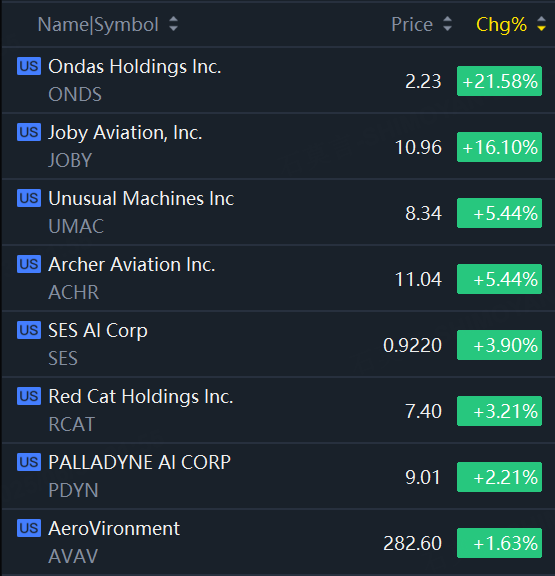The width and height of the screenshot is (555, 576).
Task: Click the +5.44% badge for Archer Aviation
Action: pos(499,279)
